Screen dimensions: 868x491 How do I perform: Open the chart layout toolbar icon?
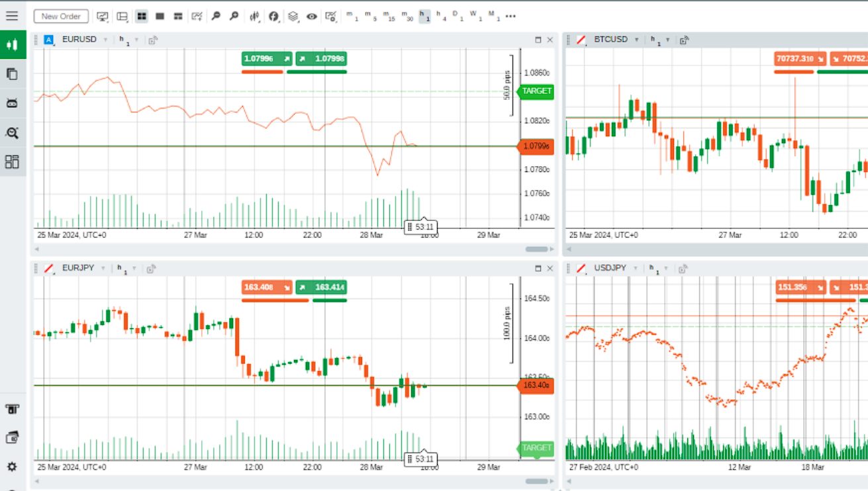click(122, 17)
